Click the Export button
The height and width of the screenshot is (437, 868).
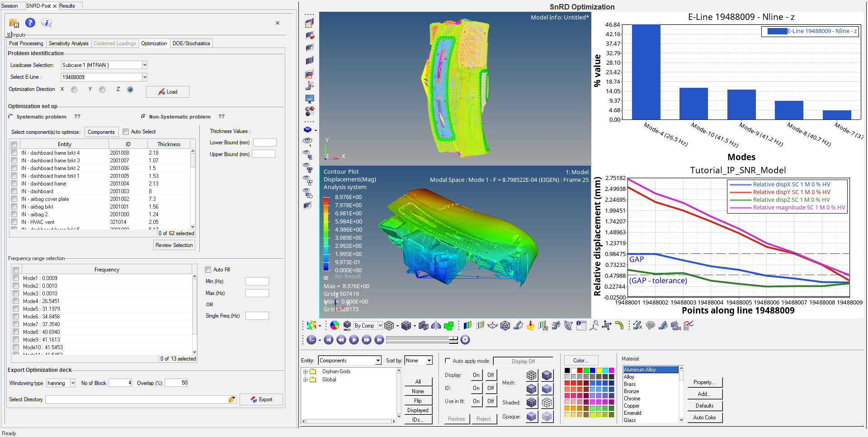coord(261,399)
